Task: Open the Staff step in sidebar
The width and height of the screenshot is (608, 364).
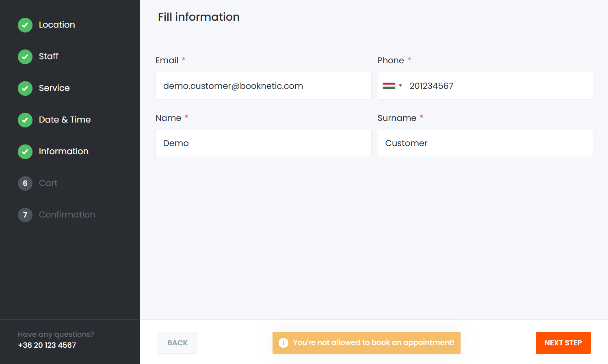Action: tap(49, 56)
